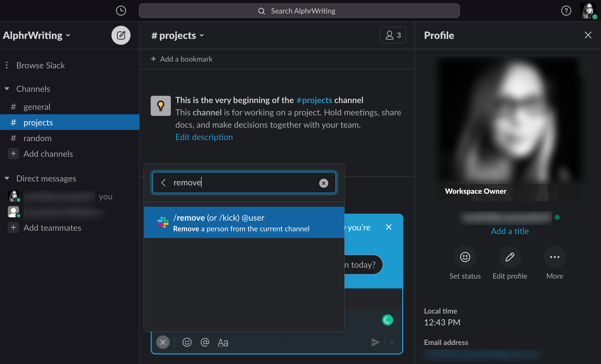The width and height of the screenshot is (601, 364).
Task: Collapse the Direct messages section
Action: coord(7,178)
